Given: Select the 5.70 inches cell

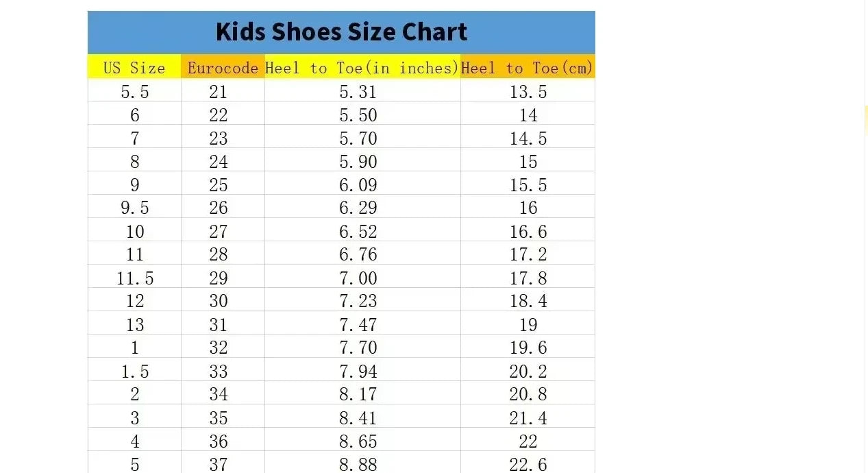Looking at the screenshot, I should (358, 138).
